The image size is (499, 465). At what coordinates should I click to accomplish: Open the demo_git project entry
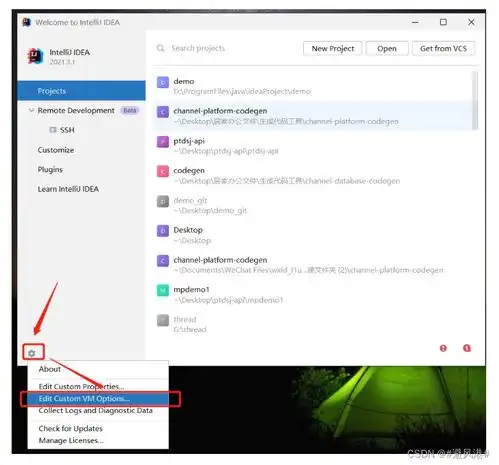click(x=313, y=205)
